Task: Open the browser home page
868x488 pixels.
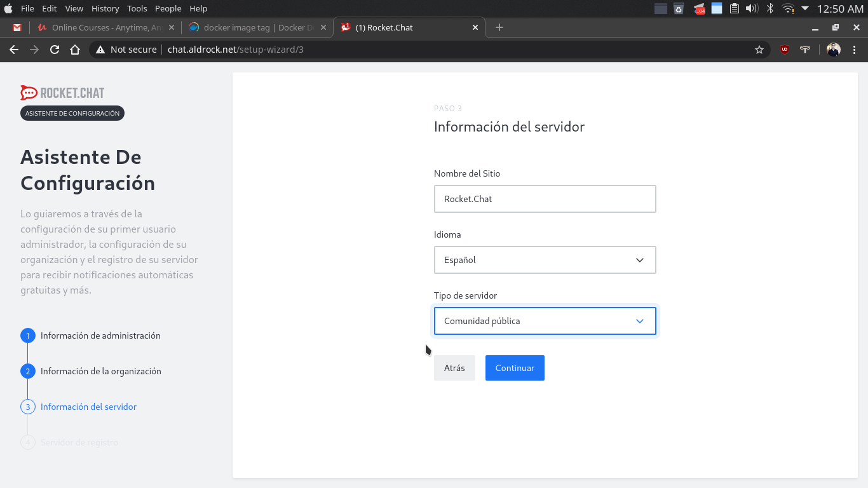Action: point(75,50)
